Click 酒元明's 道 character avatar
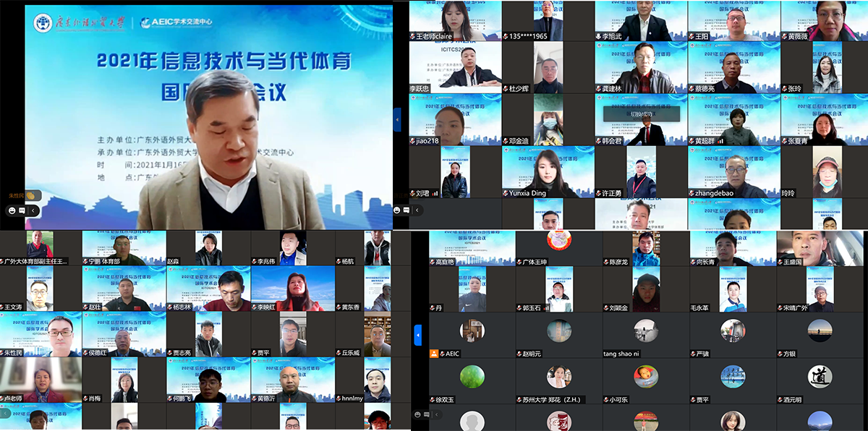This screenshot has width=868, height=431. [820, 376]
